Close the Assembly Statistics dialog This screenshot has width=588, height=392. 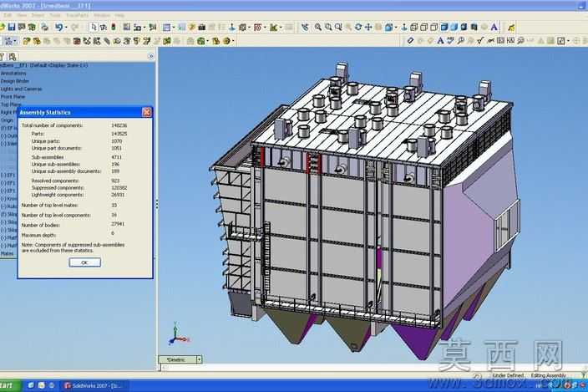147,112
